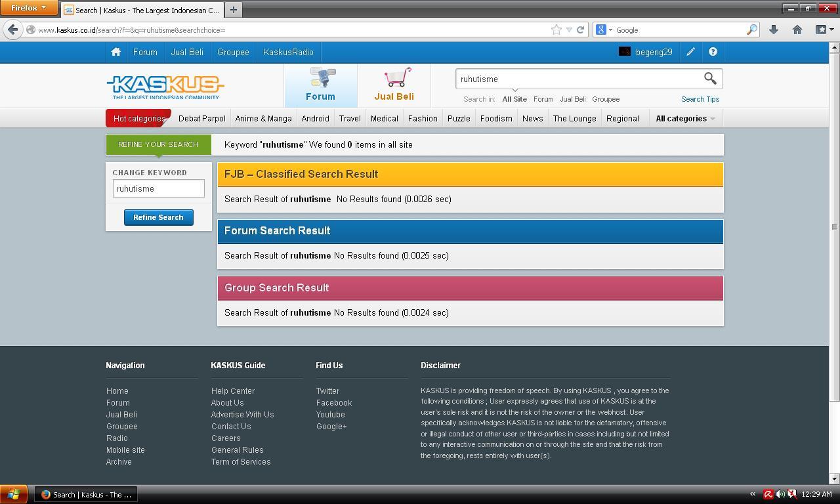The height and width of the screenshot is (504, 840).
Task: Open the URL history dropdown arrow
Action: 569,30
